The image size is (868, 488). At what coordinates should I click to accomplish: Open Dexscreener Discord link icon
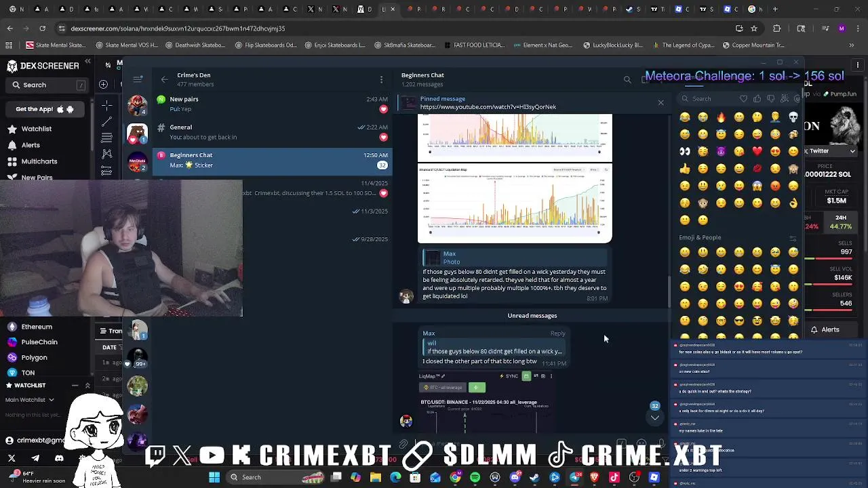[x=59, y=458]
